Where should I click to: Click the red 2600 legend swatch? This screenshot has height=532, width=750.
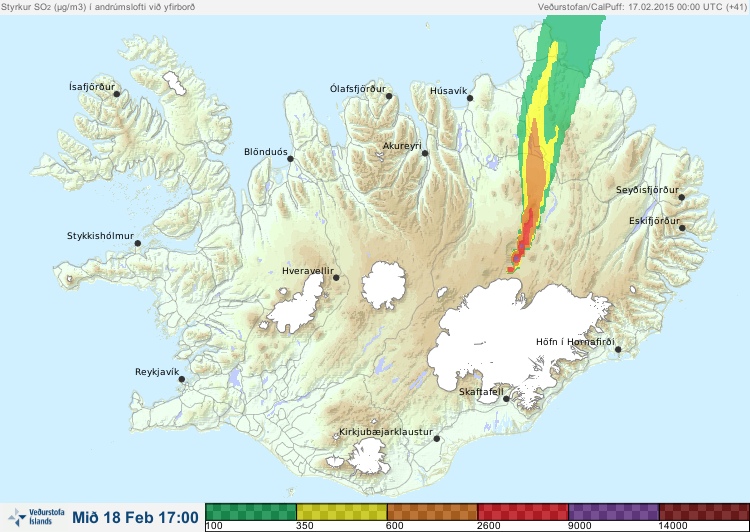click(523, 512)
